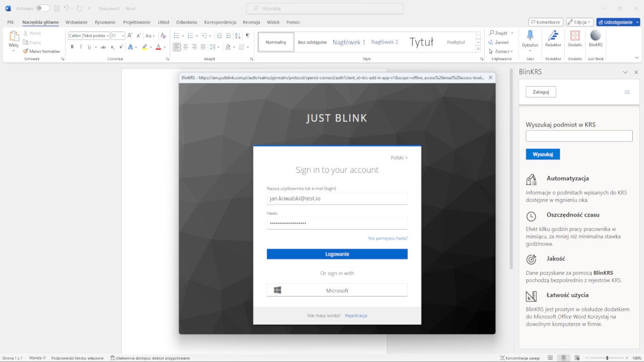The image size is (644, 362).
Task: Justify paragraph text
Action: pos(203,47)
